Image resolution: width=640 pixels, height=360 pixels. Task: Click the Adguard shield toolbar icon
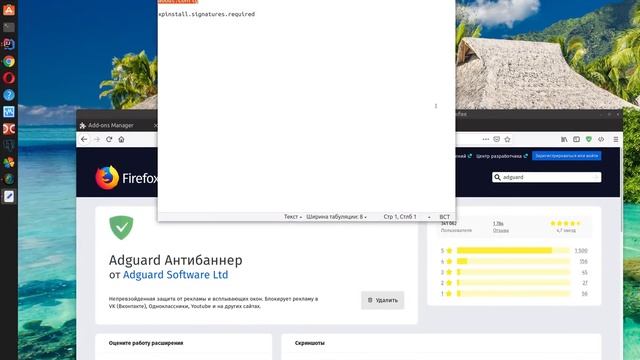(589, 139)
